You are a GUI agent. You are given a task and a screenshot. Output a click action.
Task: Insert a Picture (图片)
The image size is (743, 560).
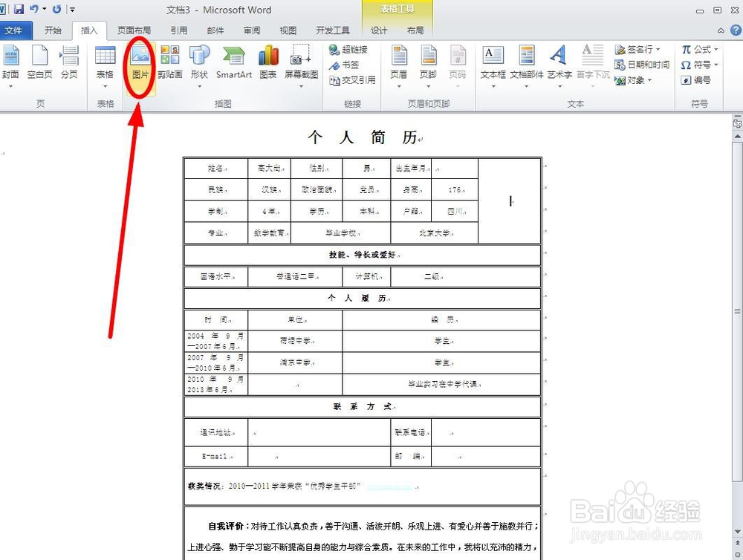pyautogui.click(x=139, y=64)
